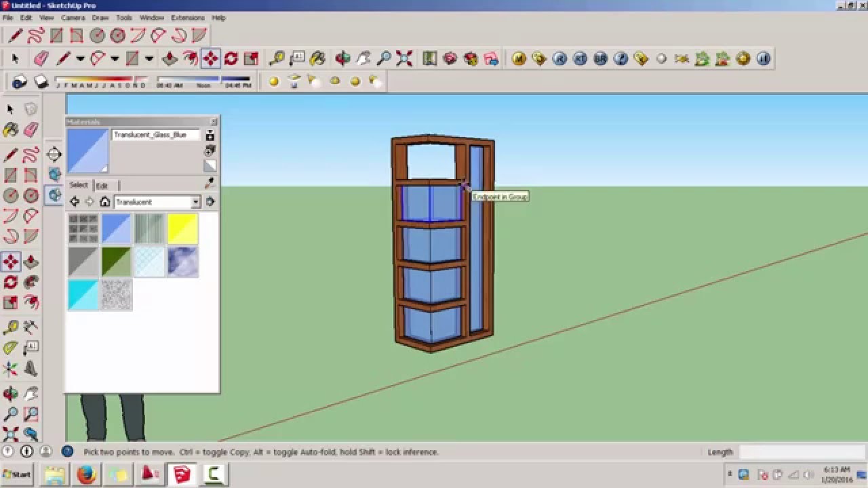The width and height of the screenshot is (868, 488).
Task: Go to the In Model home materials list
Action: (104, 202)
